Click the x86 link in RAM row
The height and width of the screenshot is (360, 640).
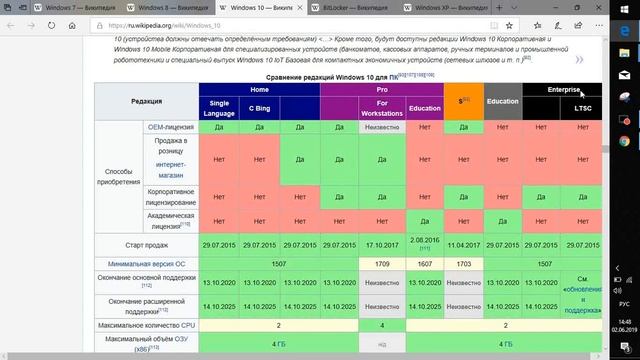(141, 349)
